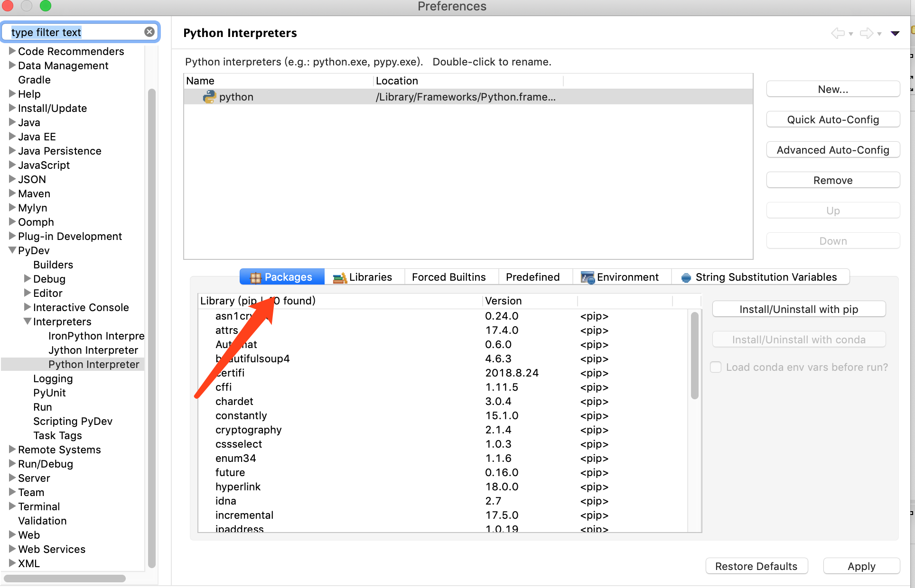915x588 pixels.
Task: Clear the filter text field
Action: (149, 32)
